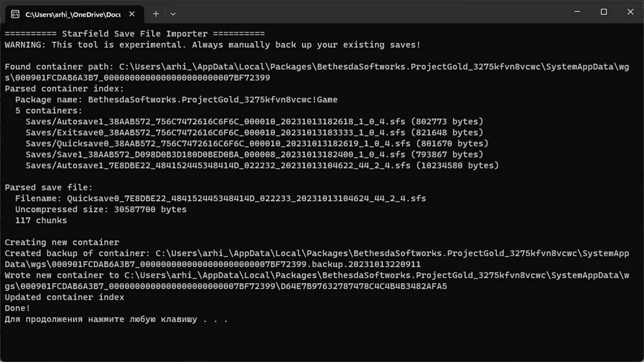The height and width of the screenshot is (362, 644).
Task: Click the Done! output line
Action: pos(18,308)
